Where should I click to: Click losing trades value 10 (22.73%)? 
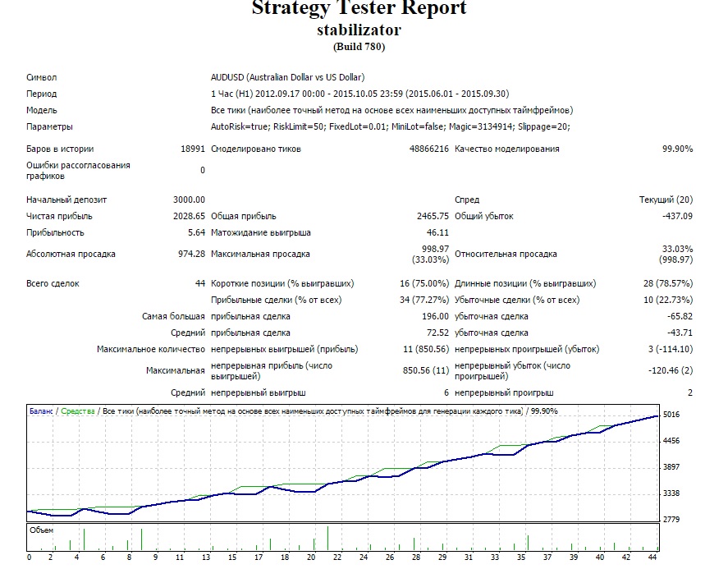pyautogui.click(x=668, y=300)
